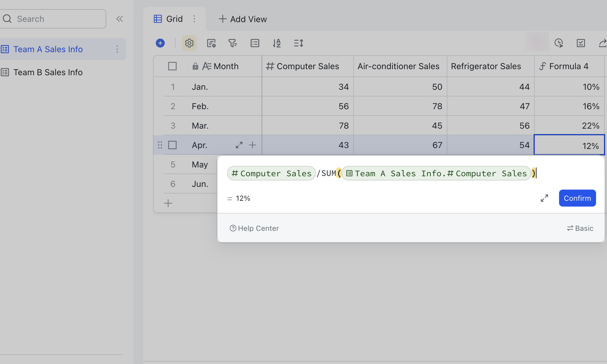This screenshot has width=607, height=364.
Task: Open the checklist task icon in toolbar
Action: [x=581, y=43]
